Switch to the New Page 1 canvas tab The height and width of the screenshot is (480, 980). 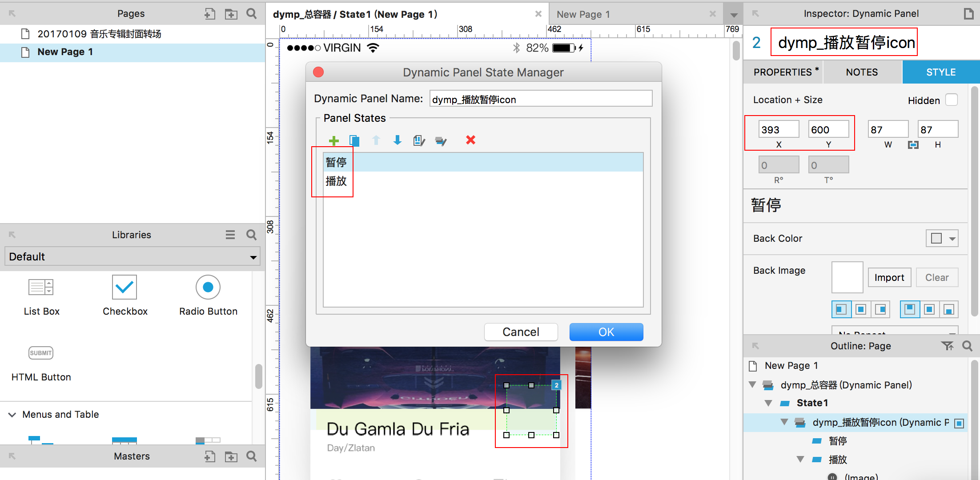583,14
